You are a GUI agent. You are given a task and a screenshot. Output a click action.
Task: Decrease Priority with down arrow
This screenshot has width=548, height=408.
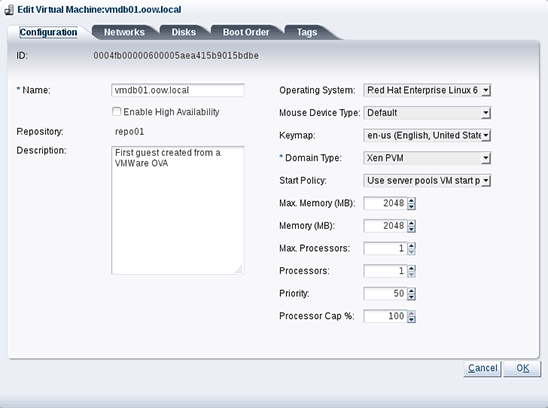(x=411, y=297)
